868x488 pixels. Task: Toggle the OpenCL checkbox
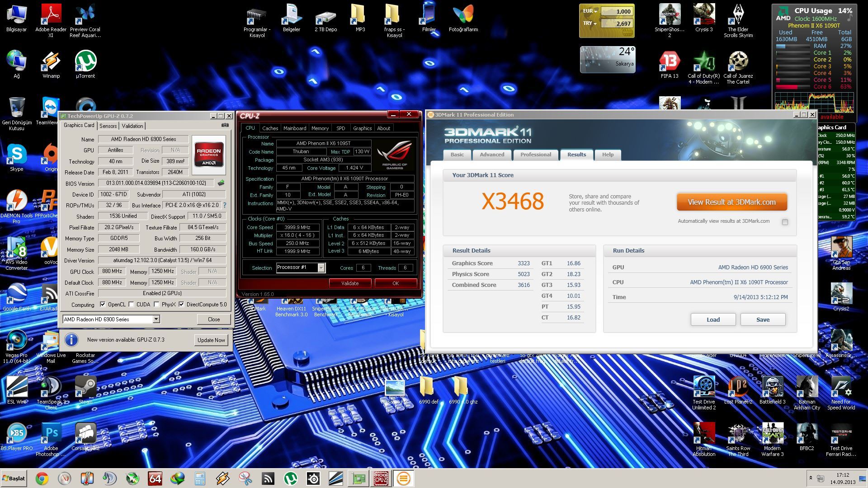(x=103, y=305)
